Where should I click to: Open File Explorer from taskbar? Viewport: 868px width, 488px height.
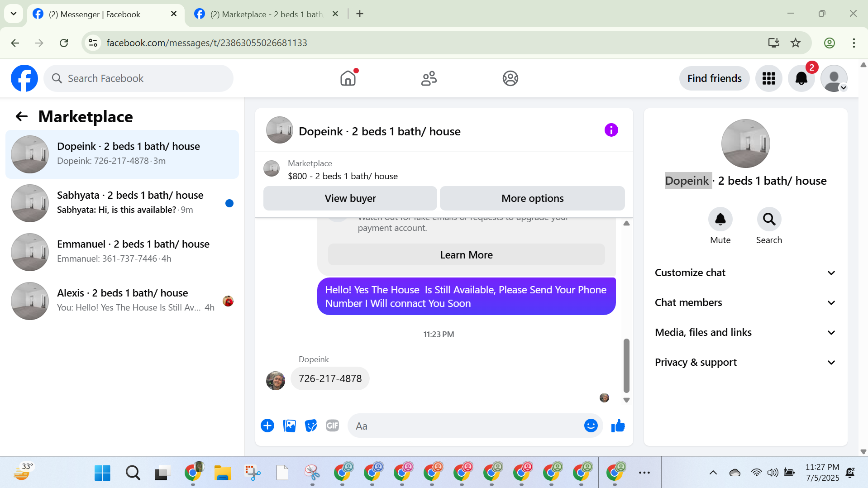tap(222, 473)
